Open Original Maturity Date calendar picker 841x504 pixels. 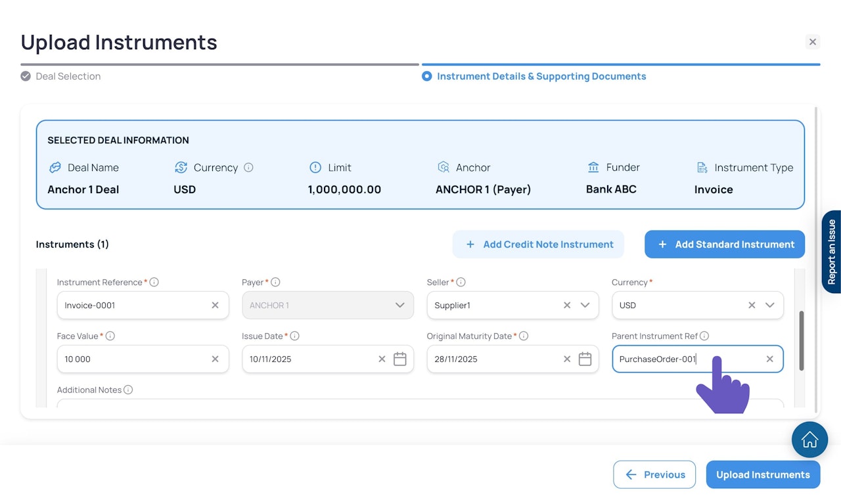[x=585, y=359]
